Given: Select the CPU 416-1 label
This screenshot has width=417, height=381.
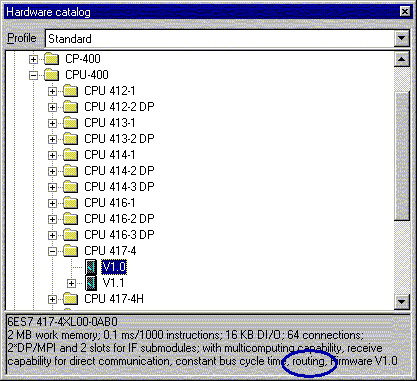Looking at the screenshot, I should pos(110,203).
